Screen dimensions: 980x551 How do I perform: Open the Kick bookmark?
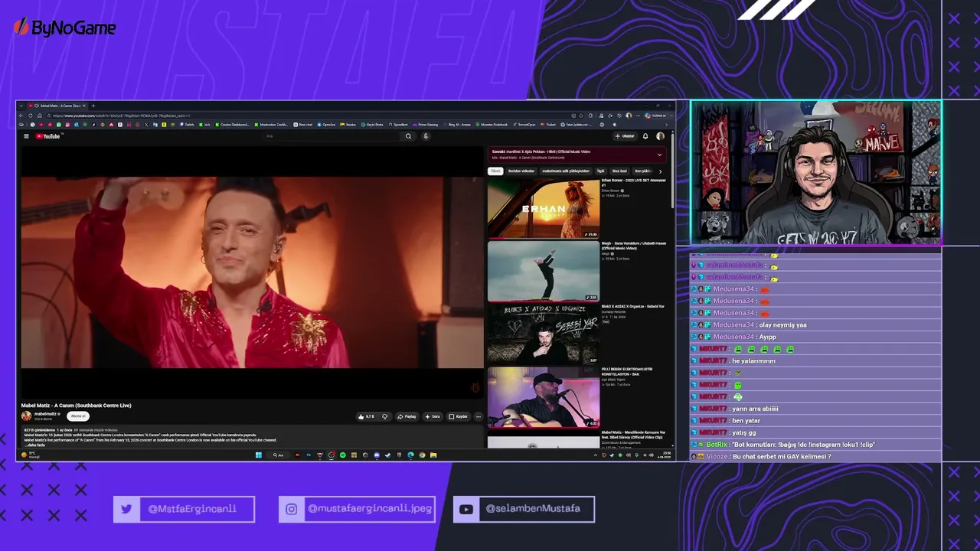[x=204, y=124]
